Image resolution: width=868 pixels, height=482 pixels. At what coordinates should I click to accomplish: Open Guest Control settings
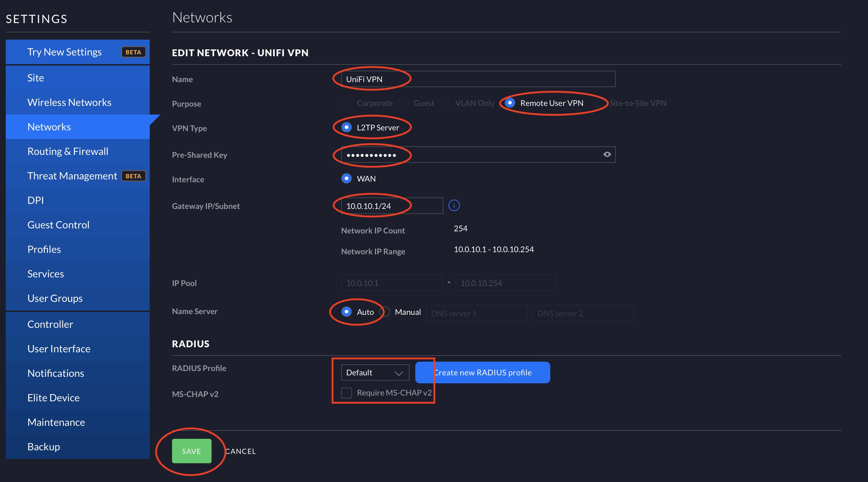[x=78, y=225]
